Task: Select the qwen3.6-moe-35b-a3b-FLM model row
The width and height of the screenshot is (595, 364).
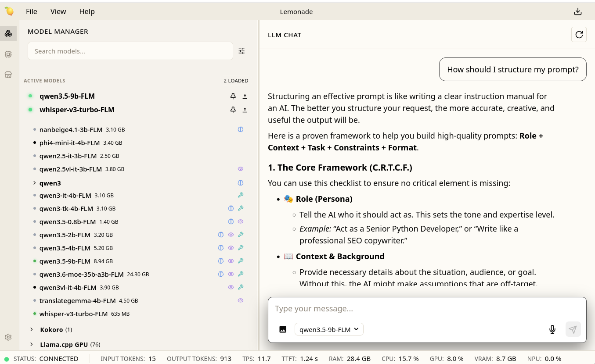Action: click(x=138, y=274)
